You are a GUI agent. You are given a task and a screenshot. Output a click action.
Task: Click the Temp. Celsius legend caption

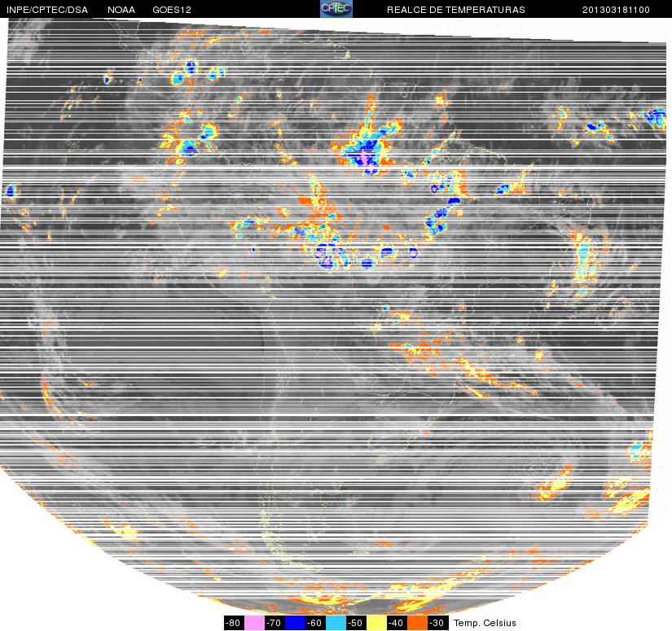click(485, 623)
